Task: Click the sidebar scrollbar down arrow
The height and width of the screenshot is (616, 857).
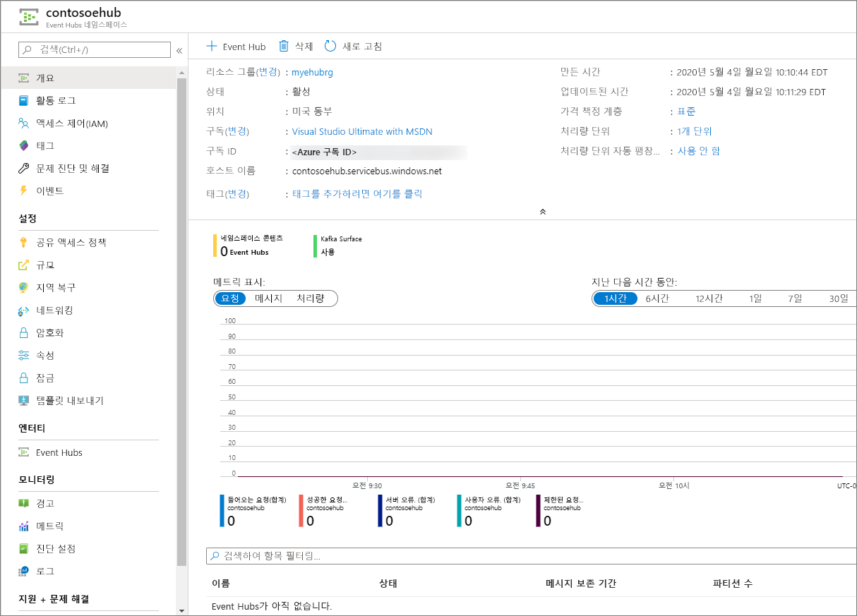Action: click(x=181, y=610)
